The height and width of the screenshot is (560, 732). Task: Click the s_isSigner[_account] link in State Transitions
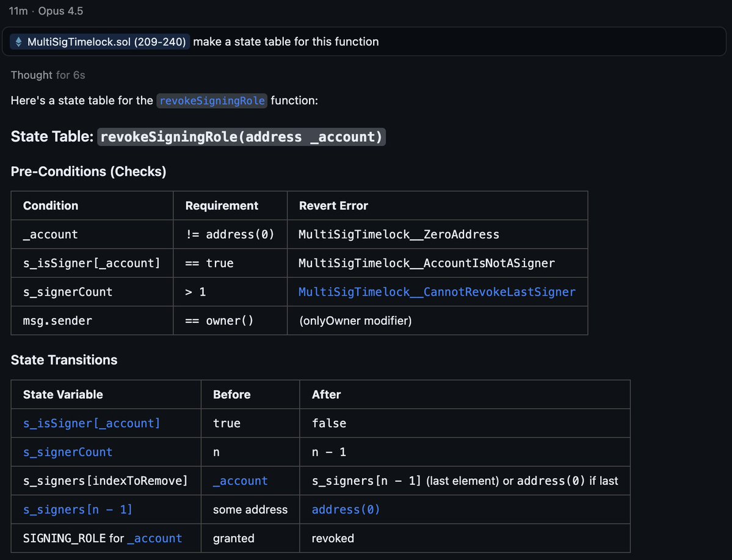(92, 423)
